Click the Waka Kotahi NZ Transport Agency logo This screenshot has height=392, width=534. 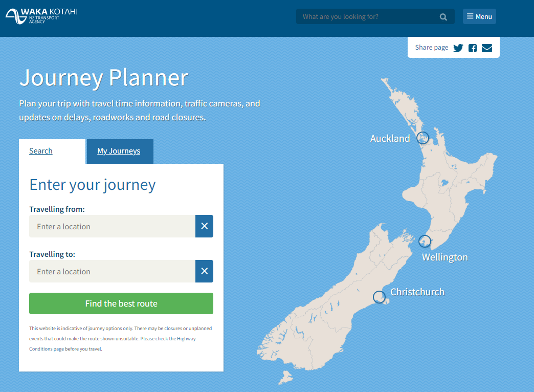pyautogui.click(x=41, y=16)
